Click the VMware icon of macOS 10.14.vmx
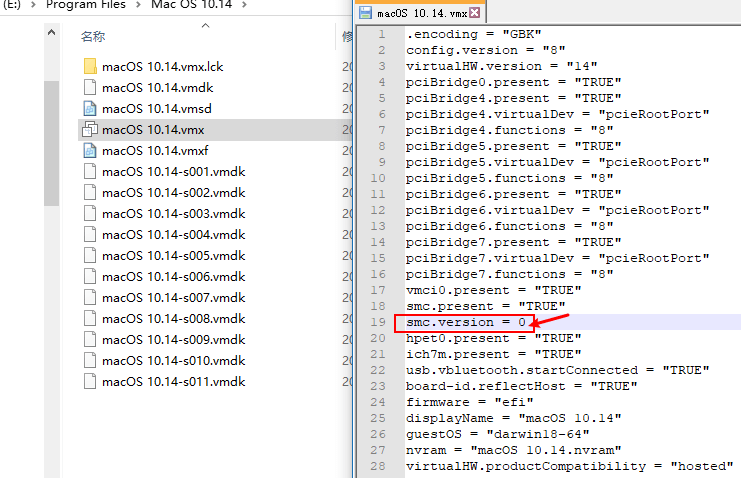The width and height of the screenshot is (741, 478). (90, 129)
